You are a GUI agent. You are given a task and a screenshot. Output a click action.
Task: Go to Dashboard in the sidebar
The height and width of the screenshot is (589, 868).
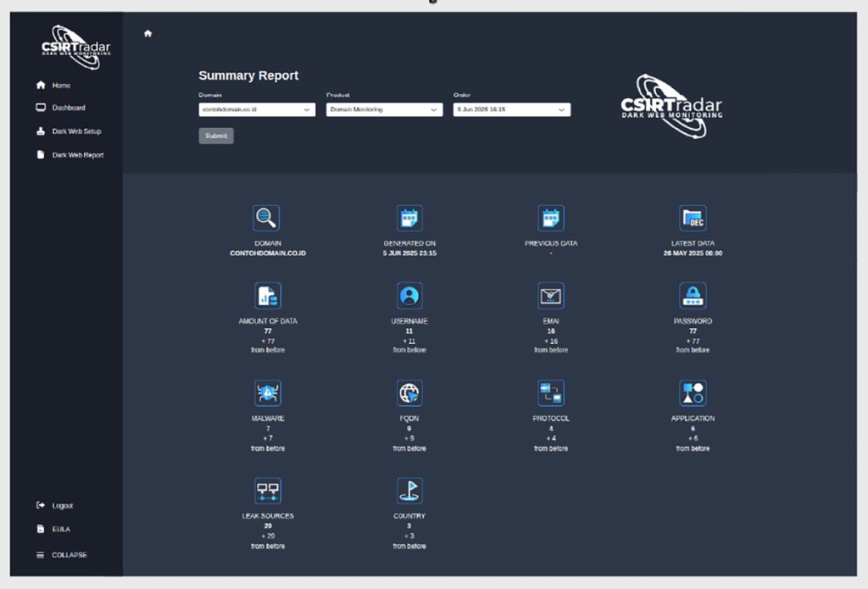point(68,108)
